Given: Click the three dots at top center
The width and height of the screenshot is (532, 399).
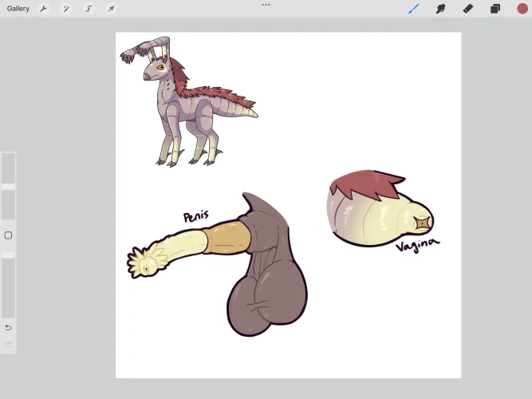Looking at the screenshot, I should pyautogui.click(x=266, y=5).
